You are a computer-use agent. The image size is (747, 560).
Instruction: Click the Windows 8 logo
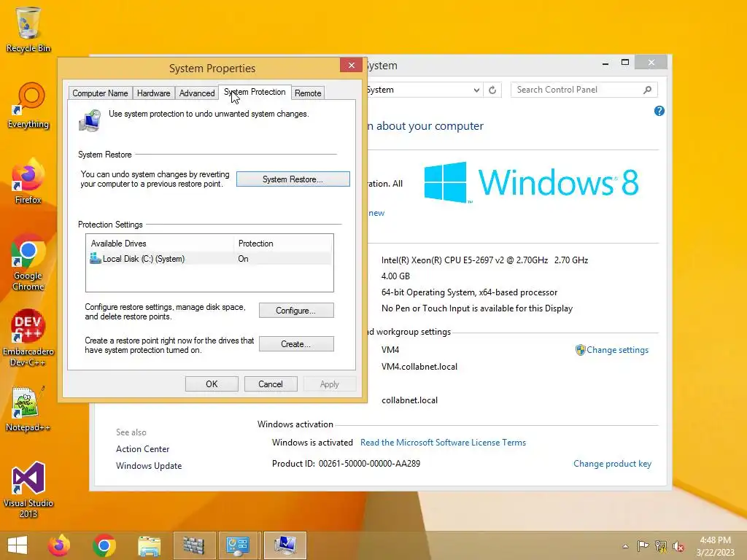[531, 182]
